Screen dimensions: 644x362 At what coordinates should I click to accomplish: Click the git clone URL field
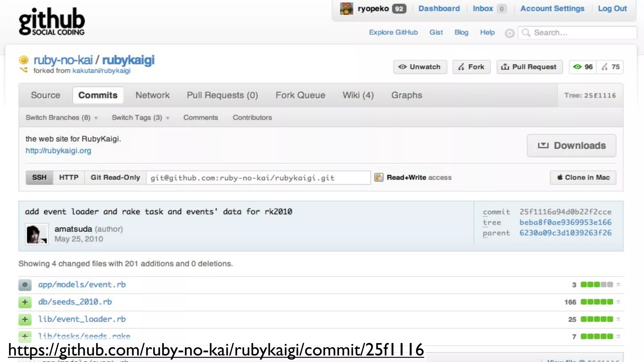(x=258, y=178)
